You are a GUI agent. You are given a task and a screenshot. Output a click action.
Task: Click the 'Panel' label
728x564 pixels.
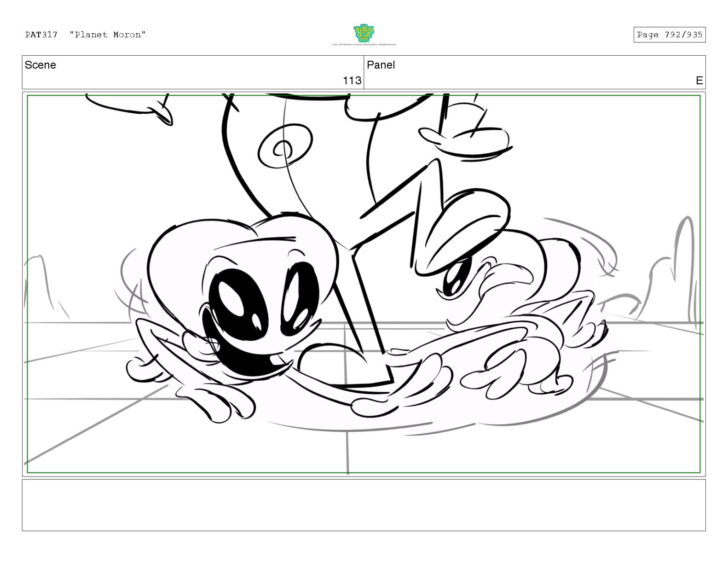coord(381,65)
